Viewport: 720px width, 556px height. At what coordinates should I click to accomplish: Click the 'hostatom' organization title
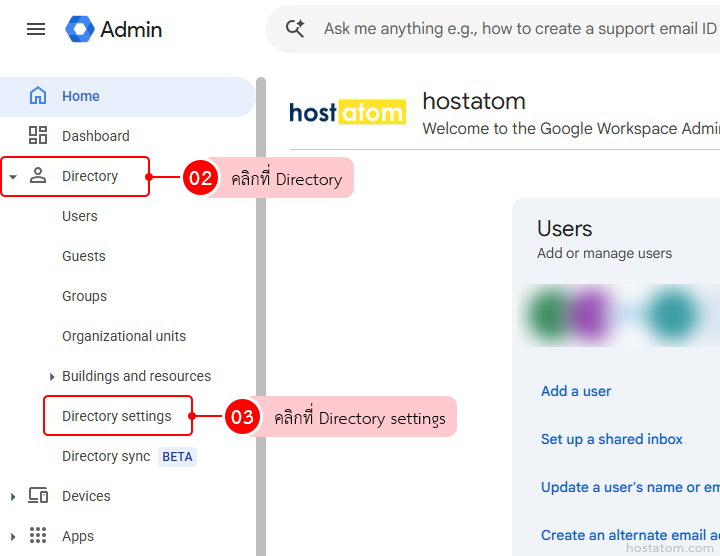pyautogui.click(x=474, y=101)
